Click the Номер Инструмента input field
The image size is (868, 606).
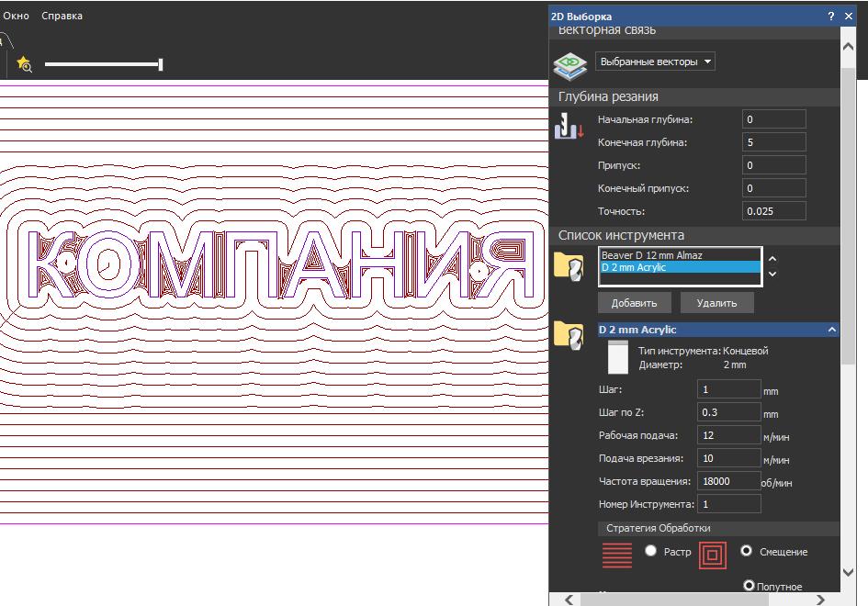click(728, 504)
